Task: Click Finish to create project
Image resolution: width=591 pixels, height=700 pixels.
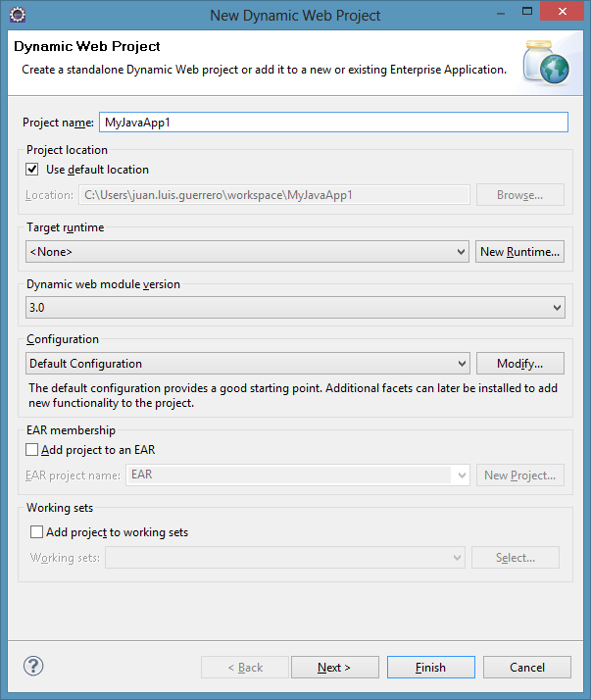Action: pyautogui.click(x=430, y=668)
